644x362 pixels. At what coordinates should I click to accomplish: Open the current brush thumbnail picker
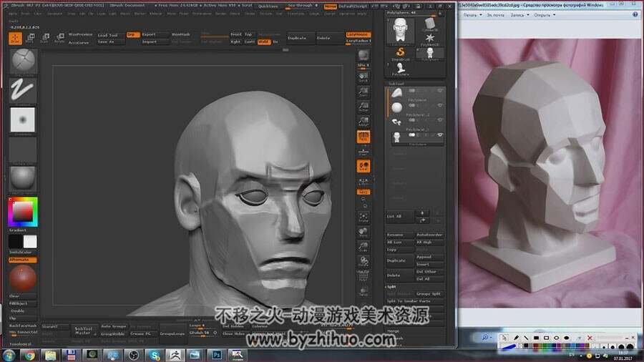coord(24,61)
